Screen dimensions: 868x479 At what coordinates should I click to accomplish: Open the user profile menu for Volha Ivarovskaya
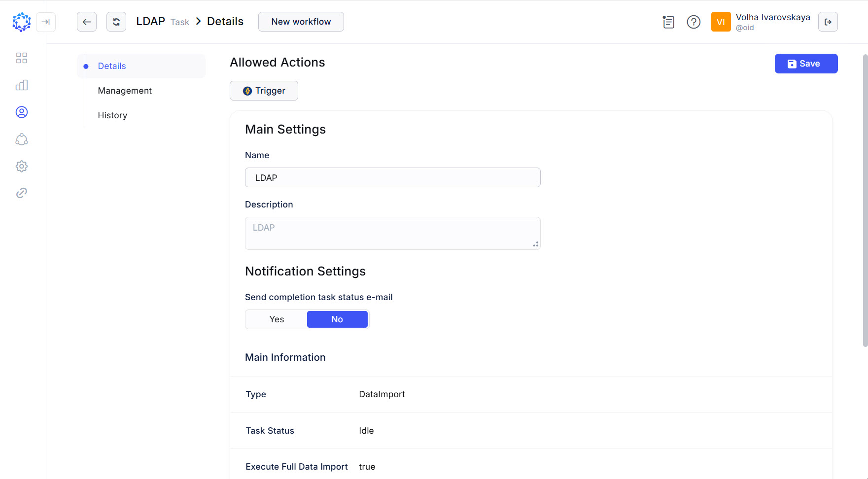pyautogui.click(x=721, y=22)
